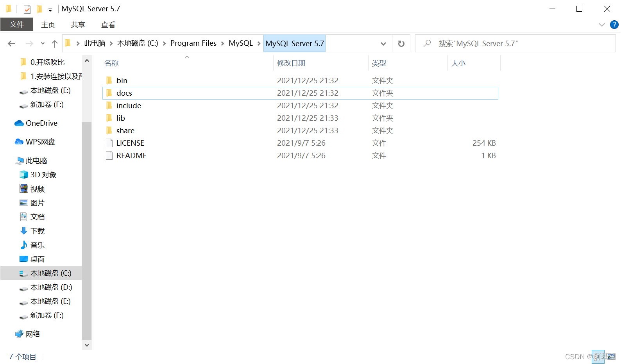
Task: Select the share folder
Action: 125,130
